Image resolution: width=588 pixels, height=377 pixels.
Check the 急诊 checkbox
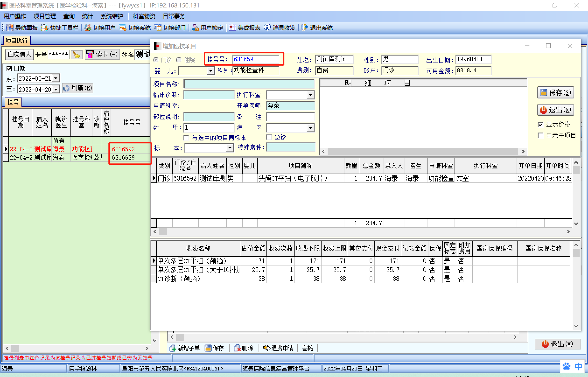tap(269, 137)
